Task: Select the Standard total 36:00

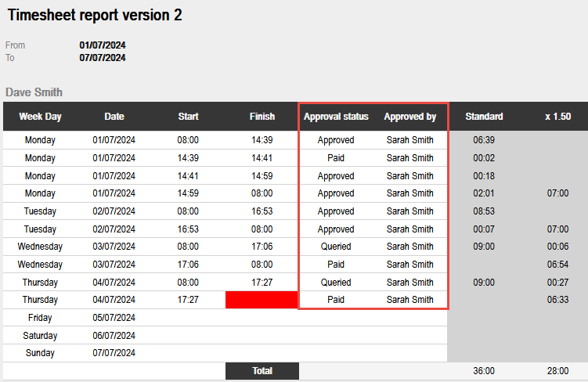Action: tap(484, 371)
